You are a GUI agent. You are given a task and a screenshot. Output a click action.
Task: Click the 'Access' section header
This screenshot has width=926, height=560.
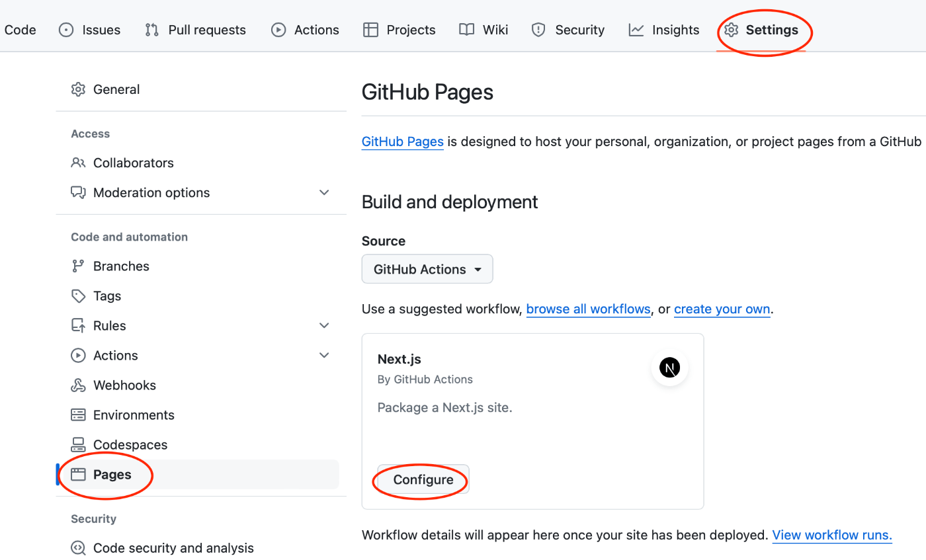tap(90, 134)
